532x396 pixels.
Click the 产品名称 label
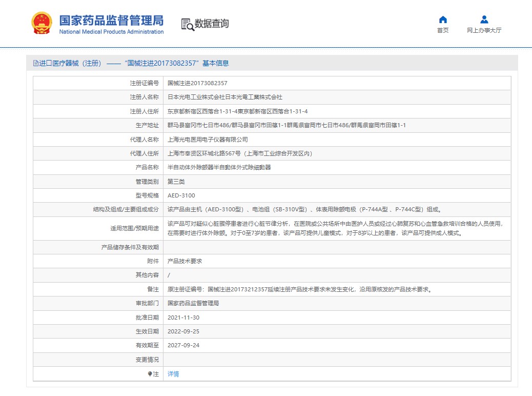(x=147, y=167)
